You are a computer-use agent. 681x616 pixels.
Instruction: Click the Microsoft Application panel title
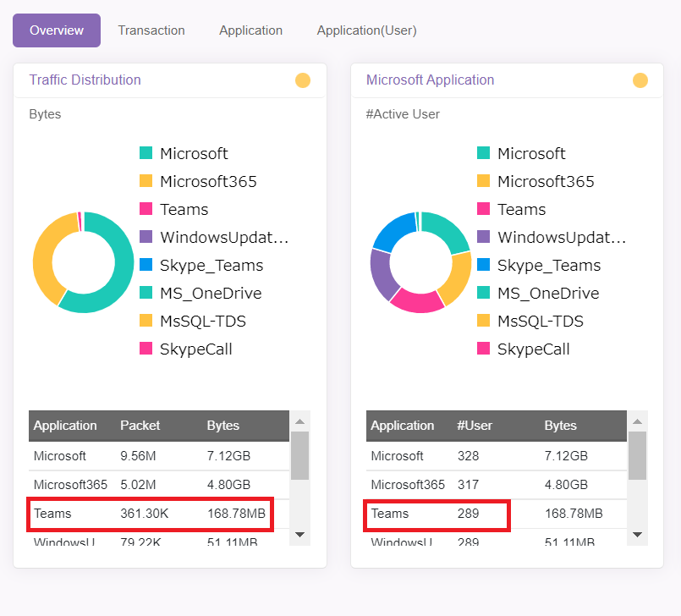pos(431,80)
